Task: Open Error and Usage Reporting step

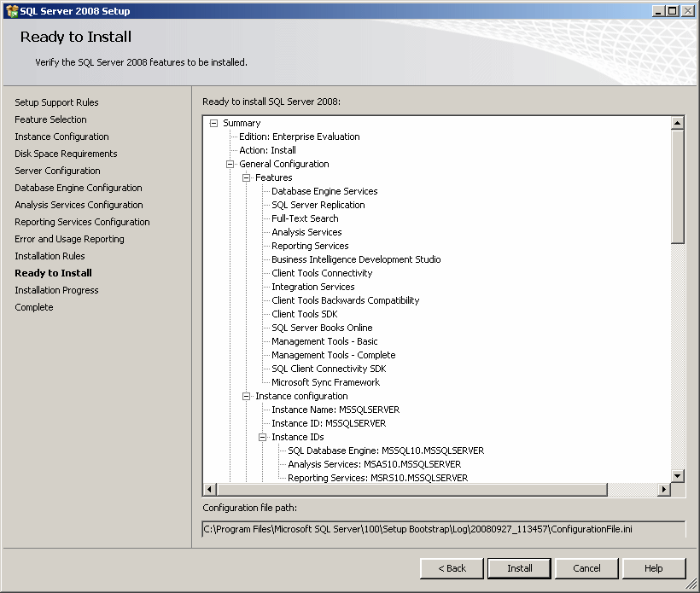Action: 70,239
